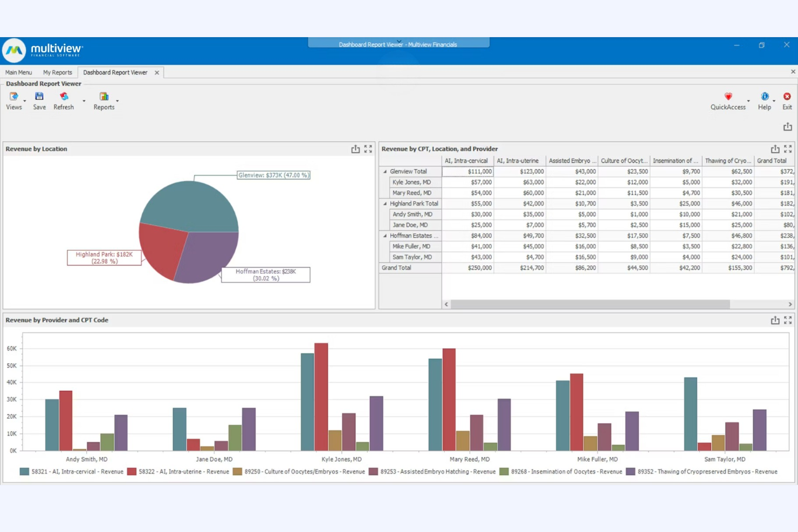Image resolution: width=798 pixels, height=532 pixels.
Task: Click the QuickAccess heart icon
Action: (727, 97)
